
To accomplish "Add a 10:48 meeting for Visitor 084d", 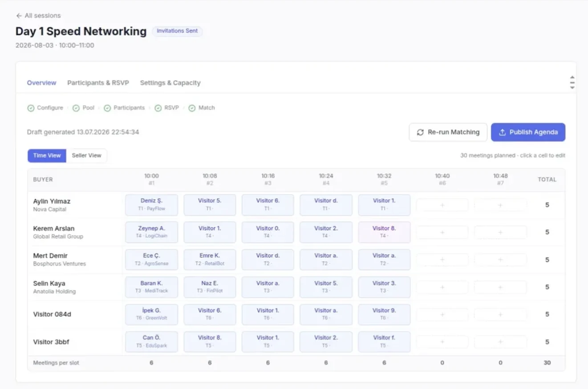I will 500,314.
